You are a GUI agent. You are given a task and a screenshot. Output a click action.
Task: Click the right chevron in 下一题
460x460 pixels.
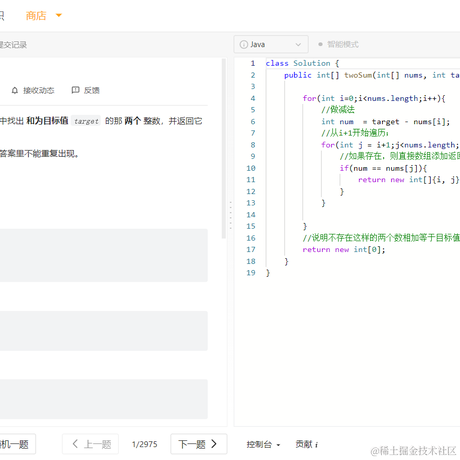[214, 444]
